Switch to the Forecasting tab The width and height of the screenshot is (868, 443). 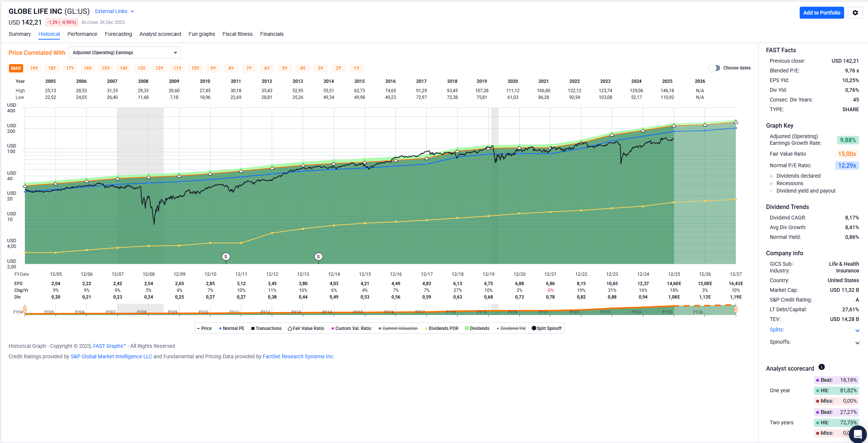118,34
